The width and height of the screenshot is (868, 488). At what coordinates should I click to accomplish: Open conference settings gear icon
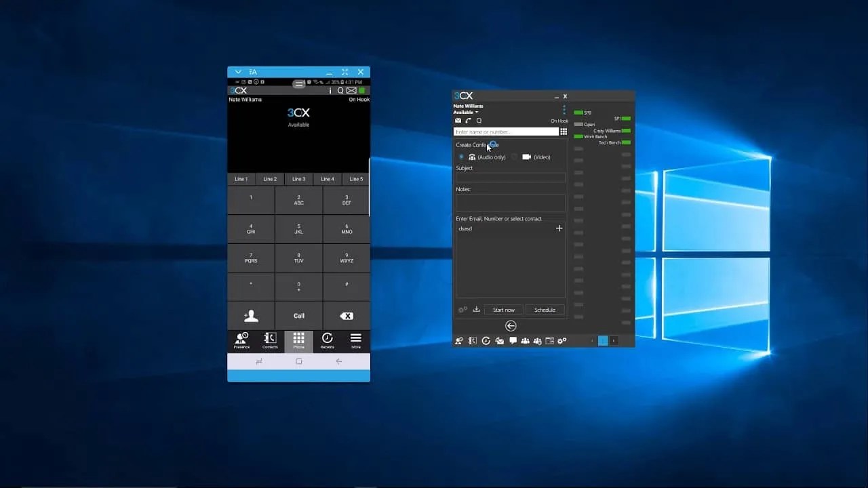point(462,310)
